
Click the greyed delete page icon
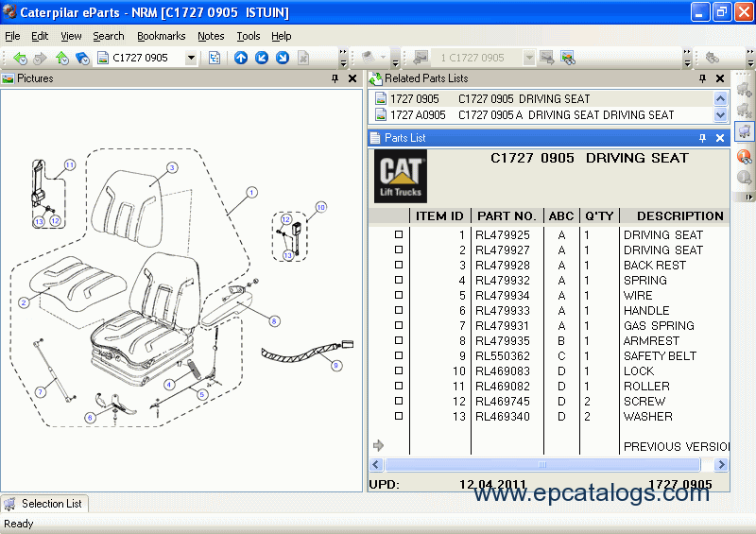click(x=303, y=58)
